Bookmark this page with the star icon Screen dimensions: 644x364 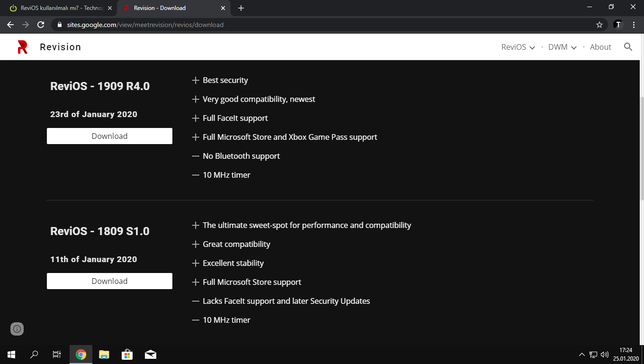pos(599,25)
